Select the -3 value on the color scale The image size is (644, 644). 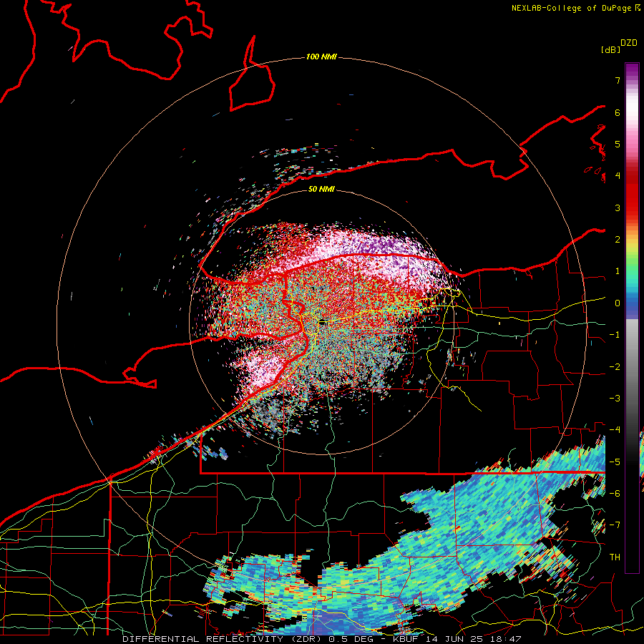click(x=615, y=399)
